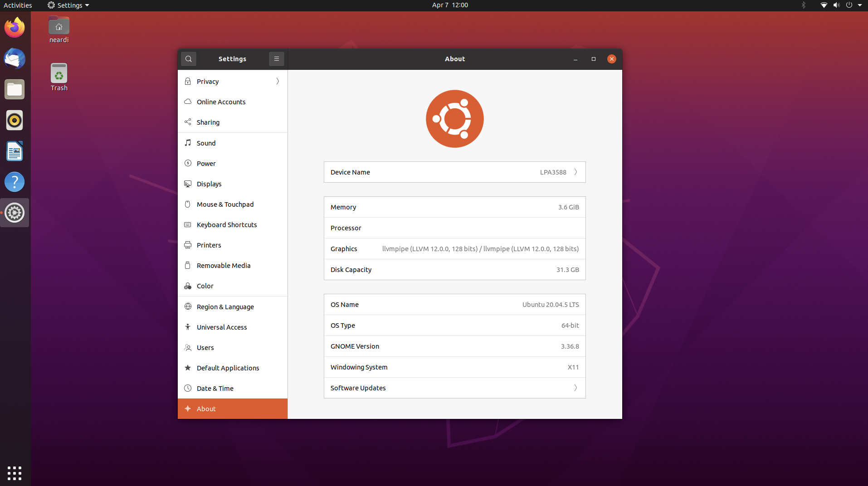
Task: Click the Ubuntu logo image
Action: 455,119
